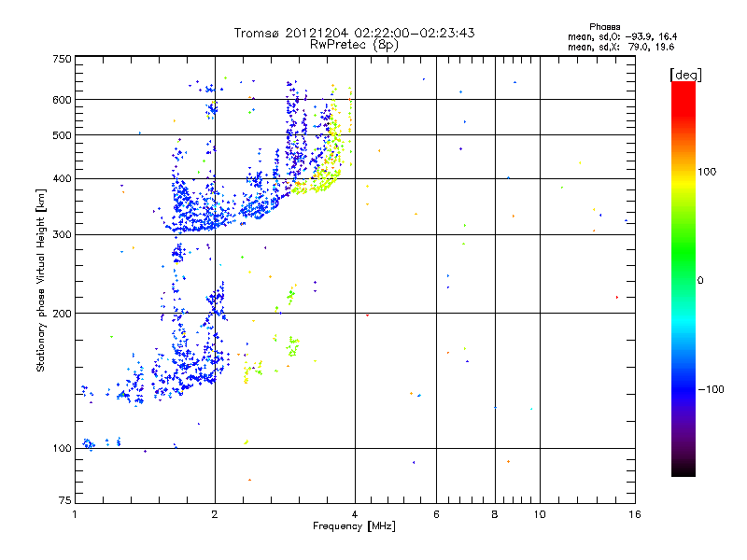The width and height of the screenshot is (747, 560).
Task: Click the plot title 'Tromsø 20121204 02:22:00-02:23:43'
Action: point(354,33)
